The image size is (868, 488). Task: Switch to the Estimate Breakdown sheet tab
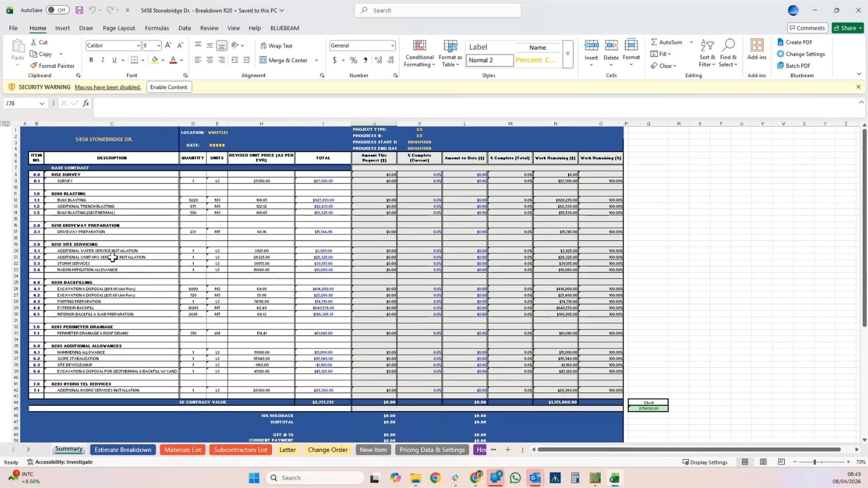[123, 450]
